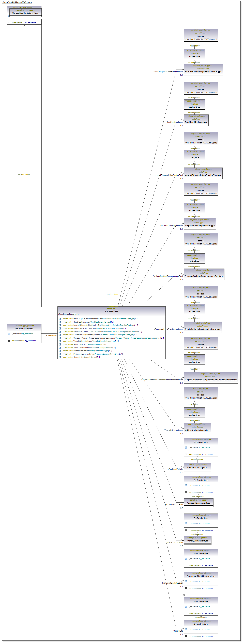Select the +VehicleDrivingIndicator association label

[173, 430]
